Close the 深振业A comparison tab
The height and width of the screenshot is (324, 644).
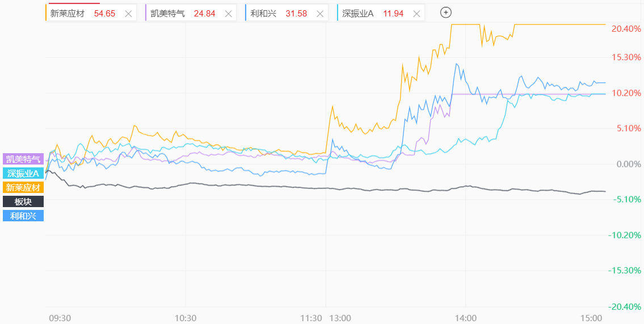pyautogui.click(x=416, y=14)
